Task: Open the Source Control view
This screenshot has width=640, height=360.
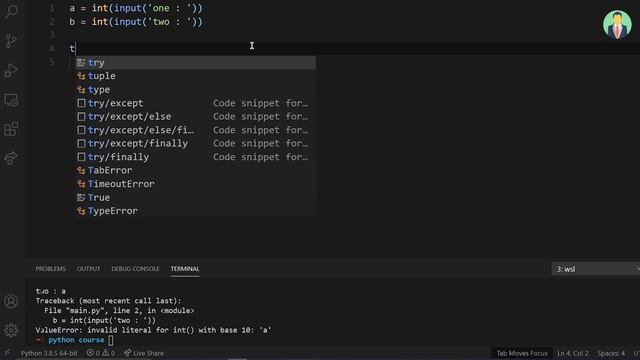Action: click(11, 41)
